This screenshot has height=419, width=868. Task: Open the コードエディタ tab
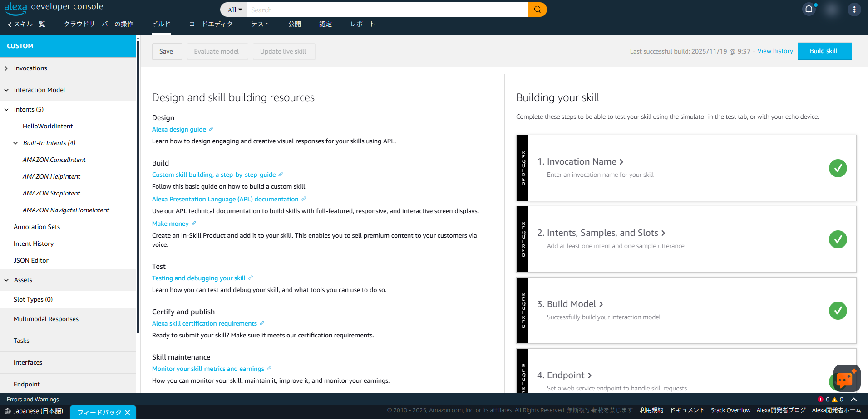(x=211, y=24)
